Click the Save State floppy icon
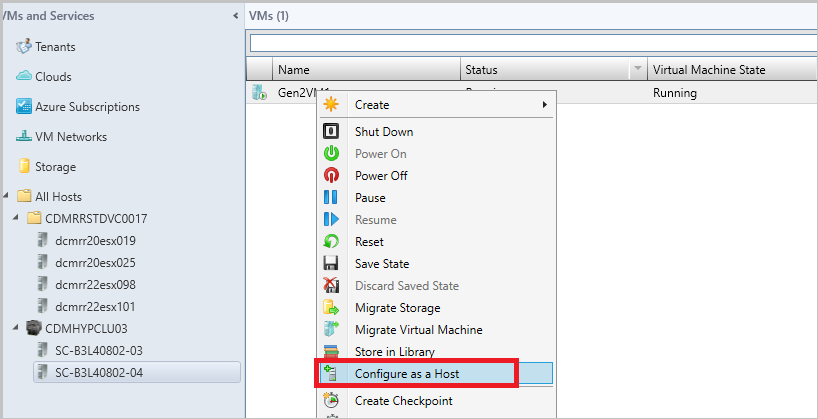The height and width of the screenshot is (419, 818). [x=331, y=264]
